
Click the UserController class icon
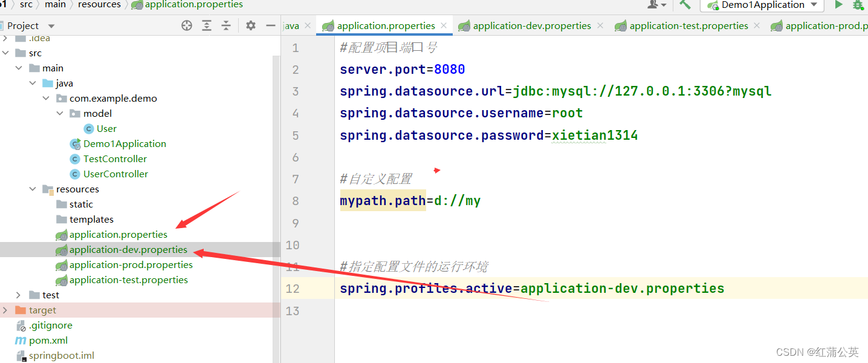click(75, 174)
